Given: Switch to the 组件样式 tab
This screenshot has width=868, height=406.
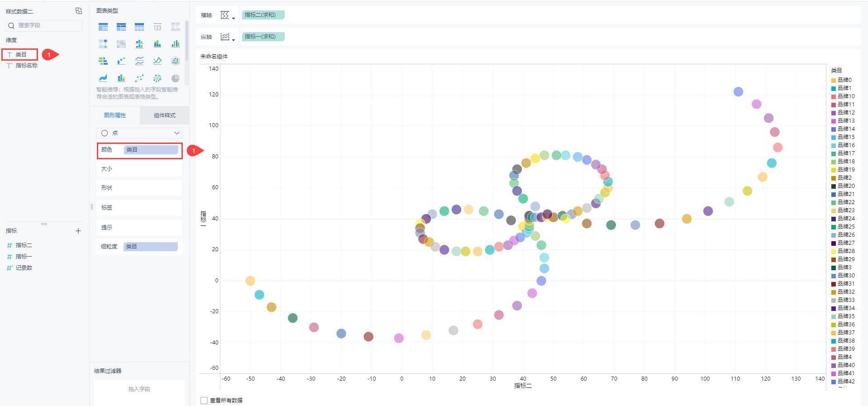Looking at the screenshot, I should point(165,115).
